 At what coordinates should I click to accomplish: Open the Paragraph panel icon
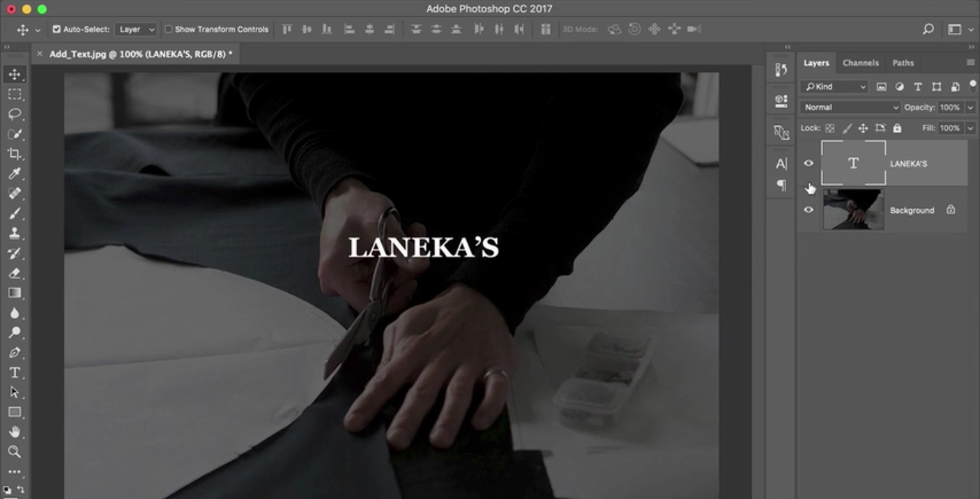pos(781,184)
